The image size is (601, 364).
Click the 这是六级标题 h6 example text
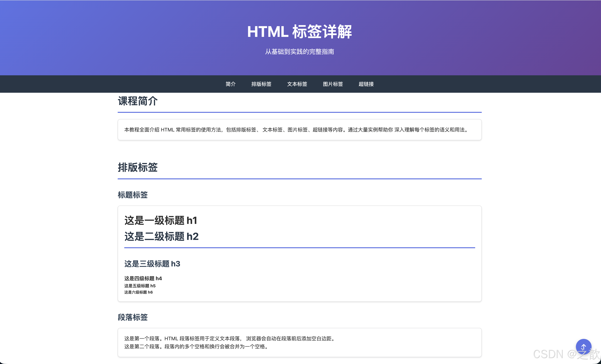coord(138,292)
